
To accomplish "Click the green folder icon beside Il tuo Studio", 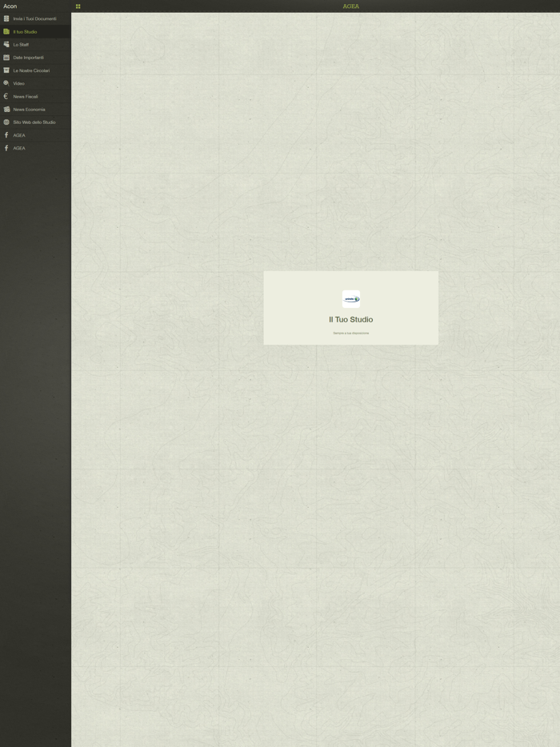I will point(6,31).
